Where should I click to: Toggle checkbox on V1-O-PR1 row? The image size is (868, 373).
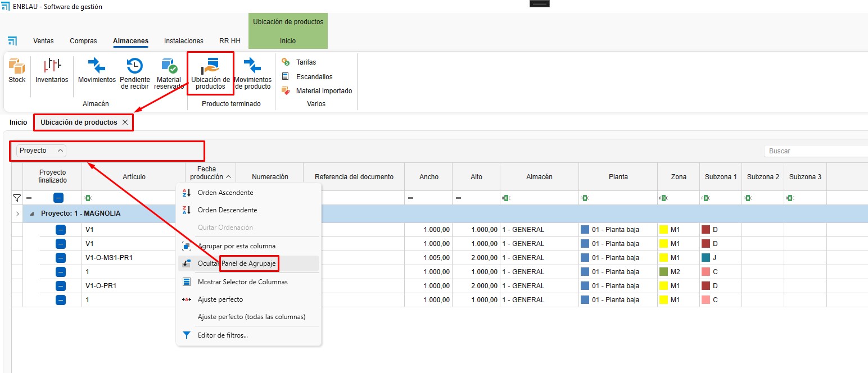61,286
